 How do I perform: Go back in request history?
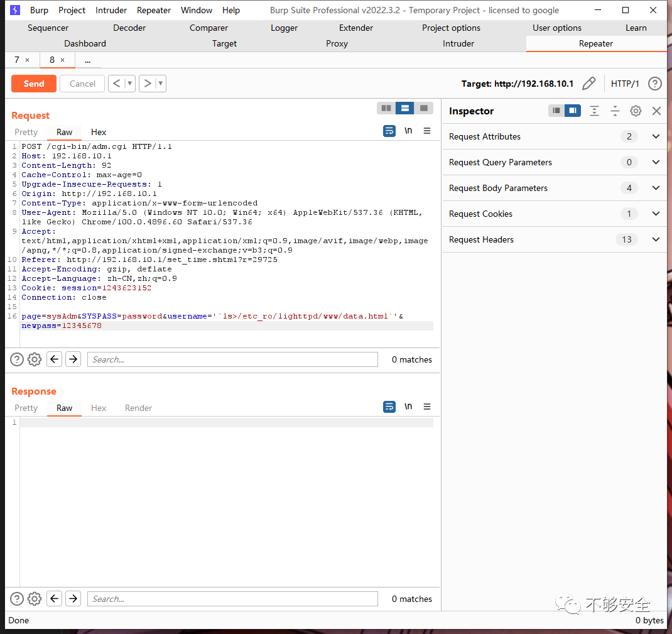(x=117, y=83)
